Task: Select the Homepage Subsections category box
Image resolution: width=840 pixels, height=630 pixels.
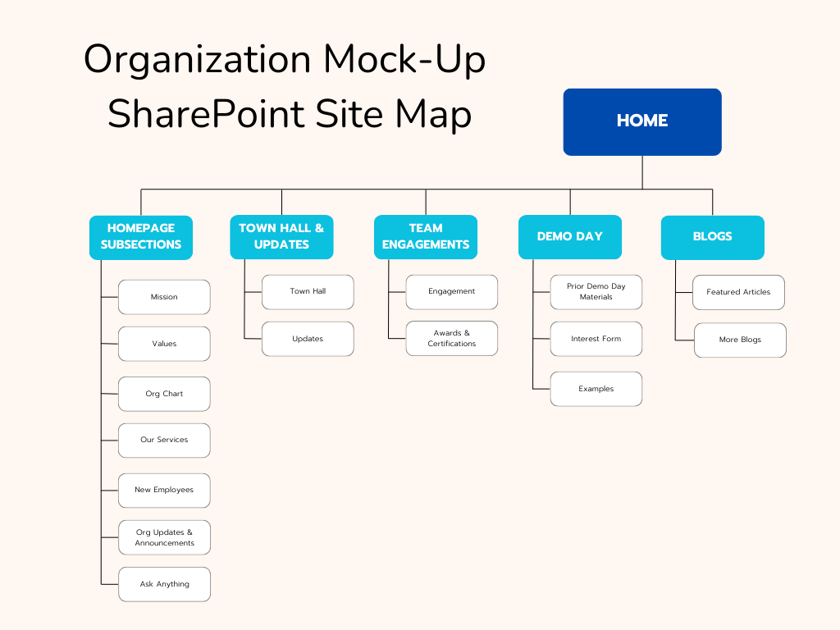Action: (141, 237)
